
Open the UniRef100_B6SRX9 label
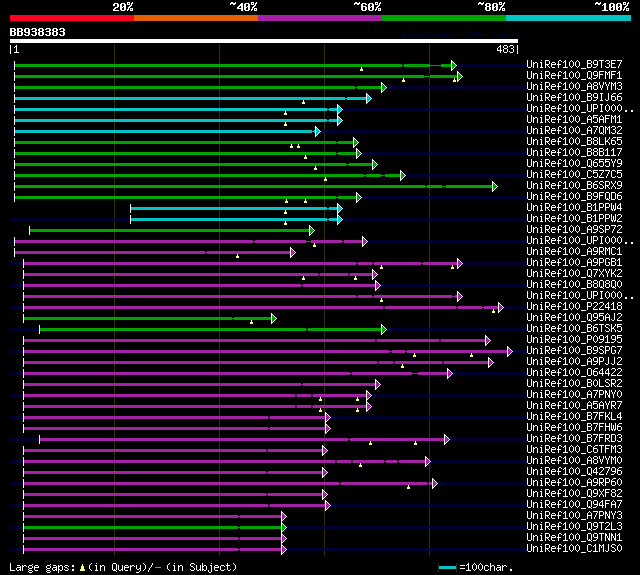tap(574, 186)
